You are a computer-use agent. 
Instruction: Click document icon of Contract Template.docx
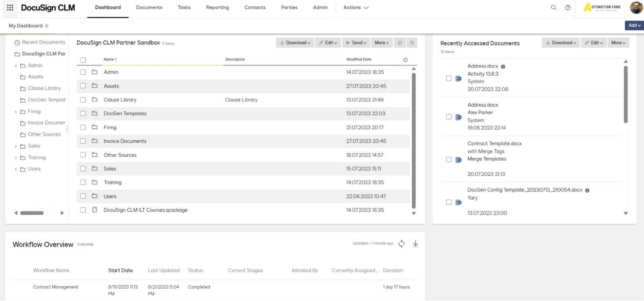pos(458,159)
